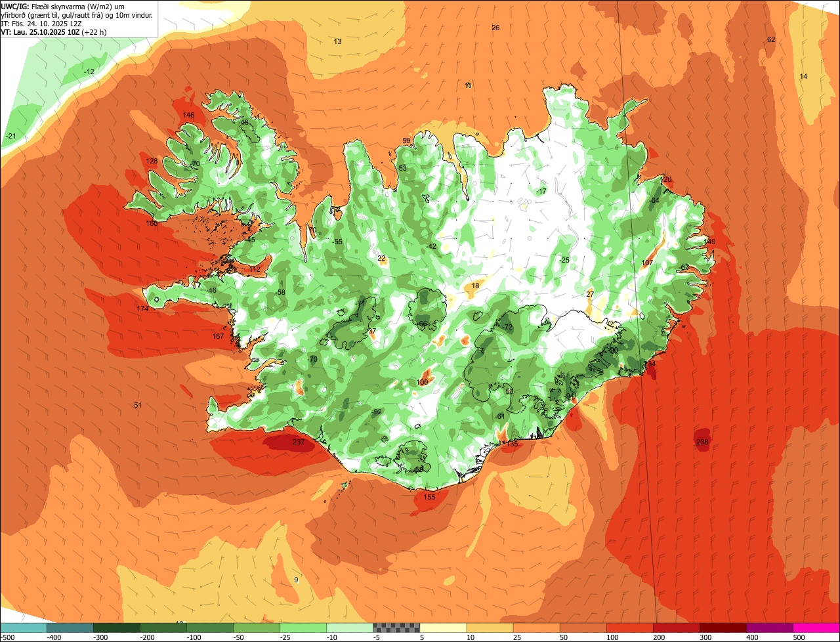
Task: Click the map value -64
Action: (x=654, y=200)
